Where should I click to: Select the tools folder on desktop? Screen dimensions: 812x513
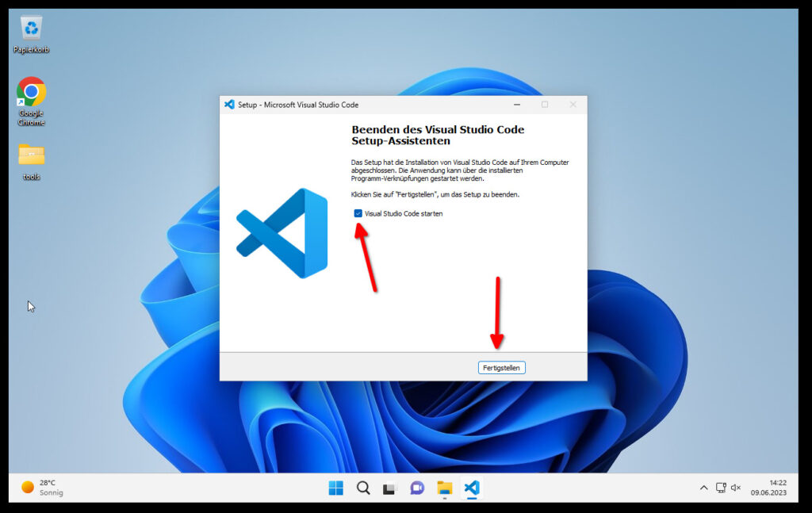click(x=31, y=162)
